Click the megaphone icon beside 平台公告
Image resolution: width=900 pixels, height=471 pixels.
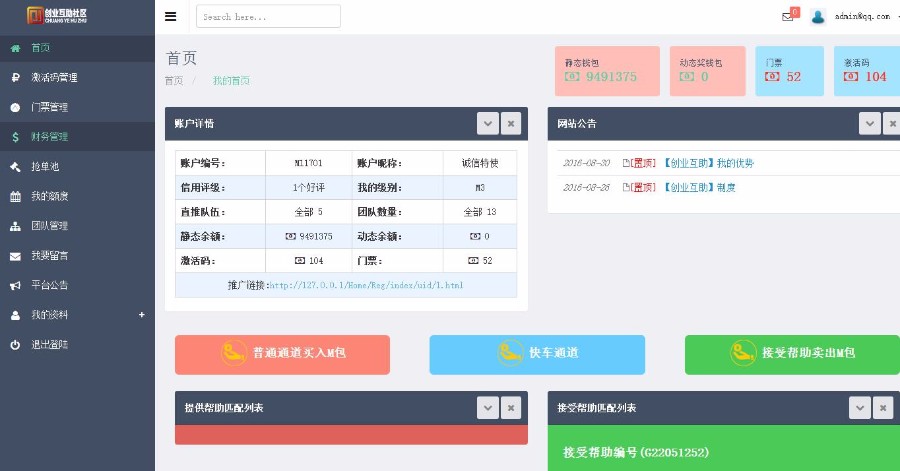(x=15, y=285)
